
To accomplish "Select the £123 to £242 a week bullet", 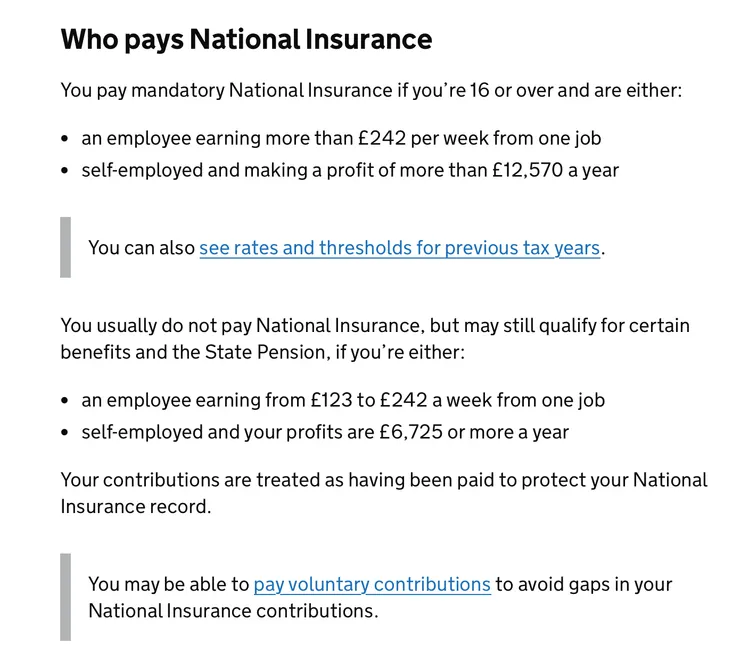I will point(343,400).
